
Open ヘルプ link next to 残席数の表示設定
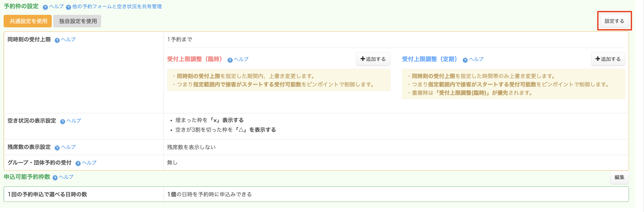coord(68,147)
